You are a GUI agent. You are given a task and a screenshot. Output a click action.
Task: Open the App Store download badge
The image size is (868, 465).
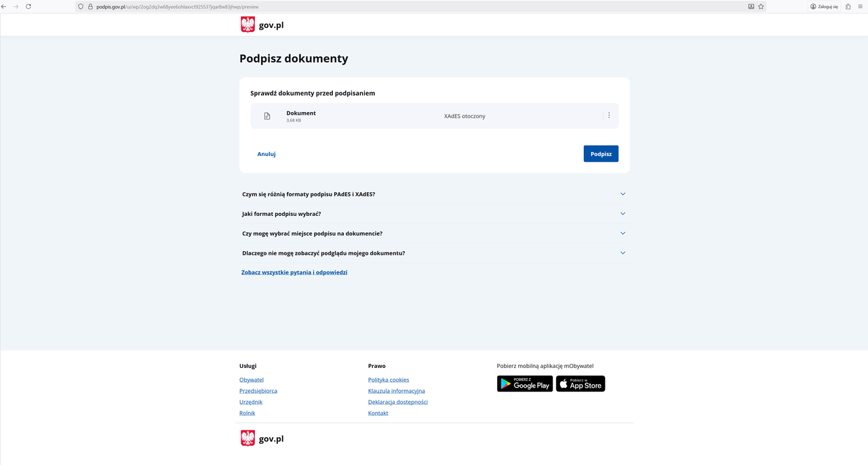click(x=580, y=384)
